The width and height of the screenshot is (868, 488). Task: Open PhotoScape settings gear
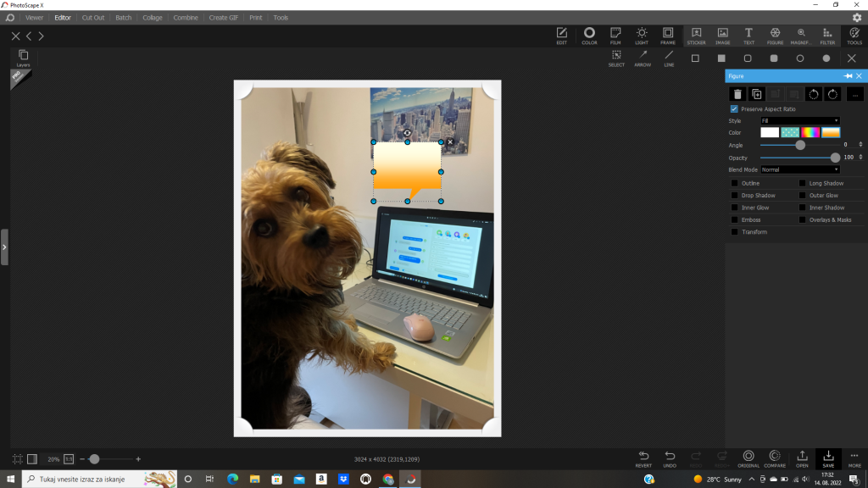(x=857, y=18)
